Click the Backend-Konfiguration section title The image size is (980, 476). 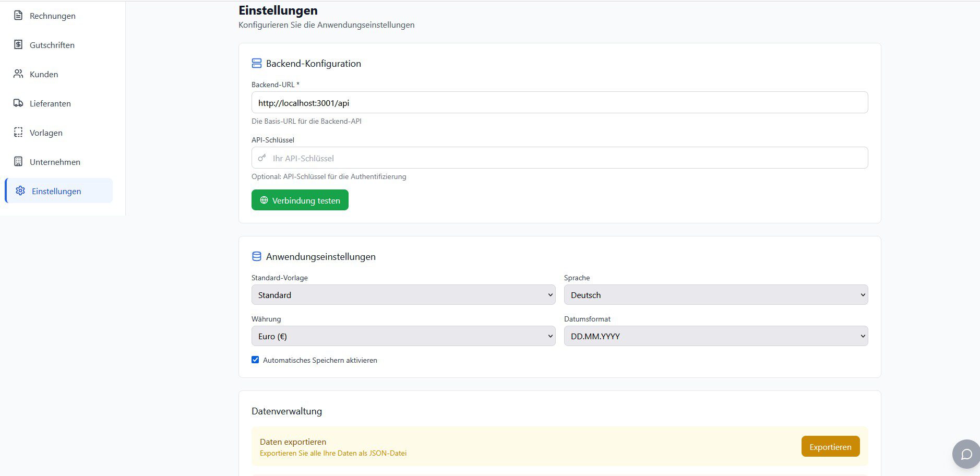pyautogui.click(x=314, y=64)
